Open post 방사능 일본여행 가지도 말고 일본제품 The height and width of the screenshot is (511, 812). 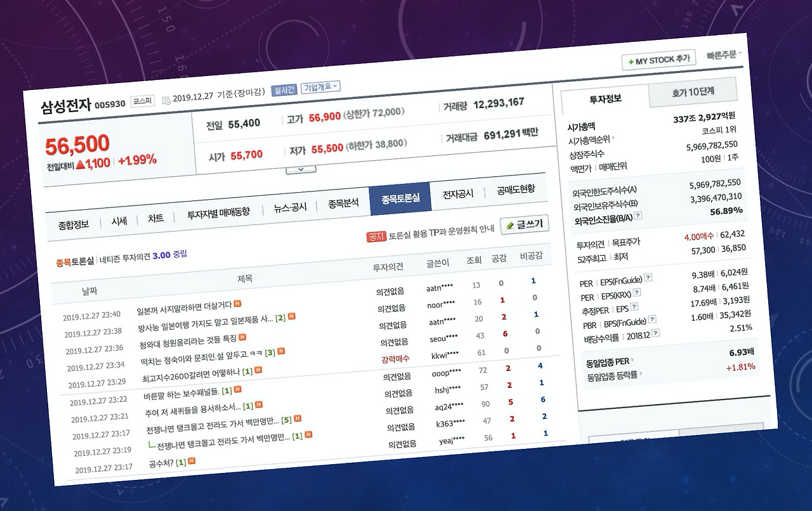206,323
